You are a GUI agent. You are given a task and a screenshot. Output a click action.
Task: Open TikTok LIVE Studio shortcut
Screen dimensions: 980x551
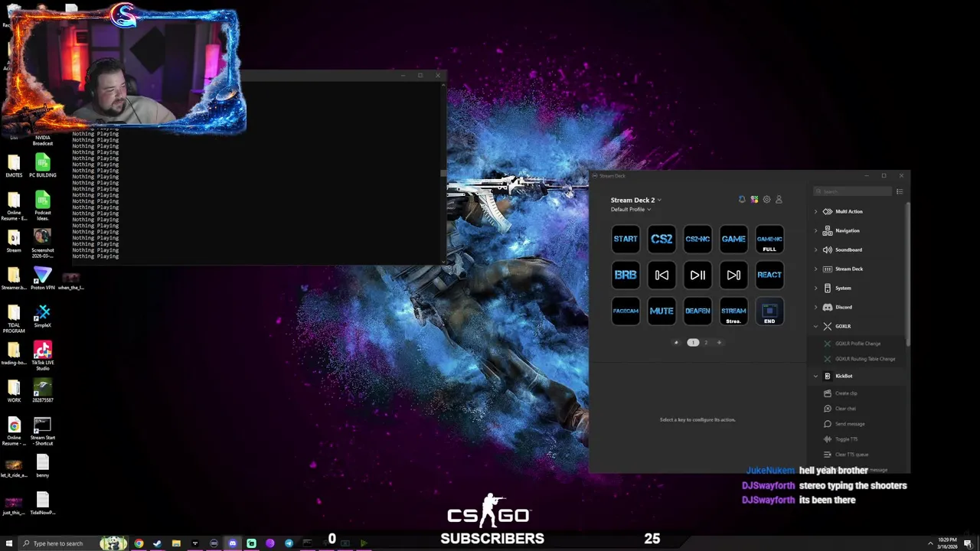pyautogui.click(x=43, y=356)
